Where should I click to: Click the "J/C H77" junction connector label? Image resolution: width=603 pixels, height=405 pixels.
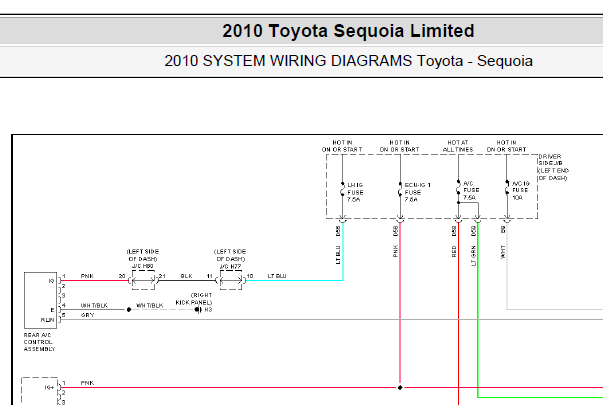pyautogui.click(x=230, y=266)
